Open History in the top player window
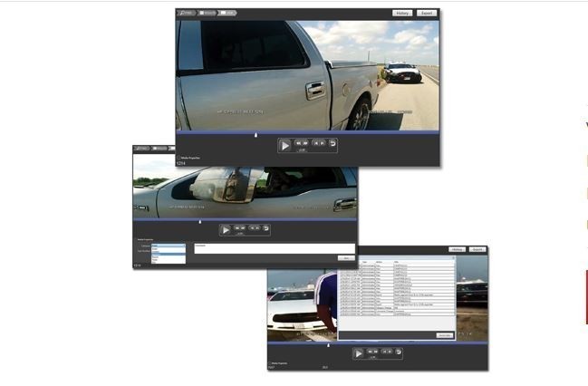Viewport: 588px width, 386px height. (402, 13)
